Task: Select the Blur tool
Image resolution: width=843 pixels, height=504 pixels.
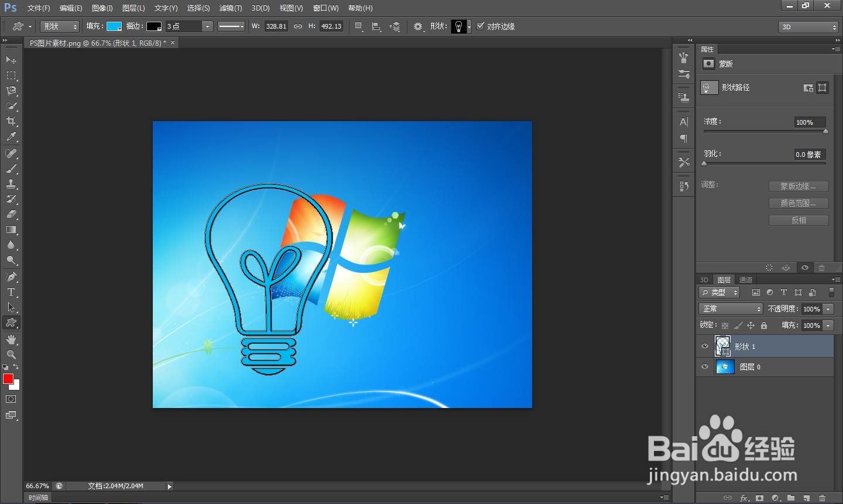Action: point(11,245)
